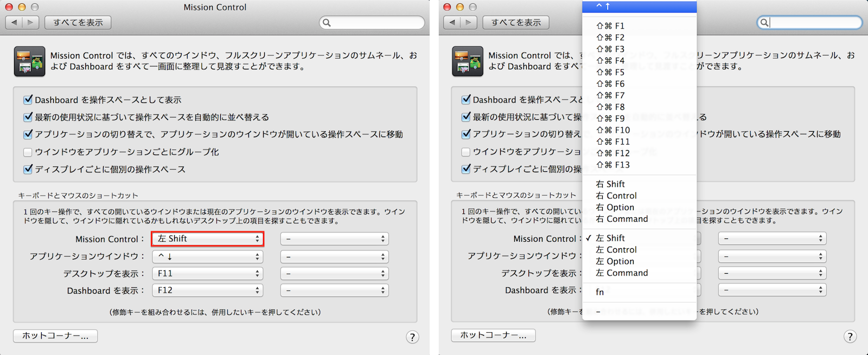Viewport: 868px width, 355px height.
Task: Click the help question mark in right window
Action: tap(850, 337)
